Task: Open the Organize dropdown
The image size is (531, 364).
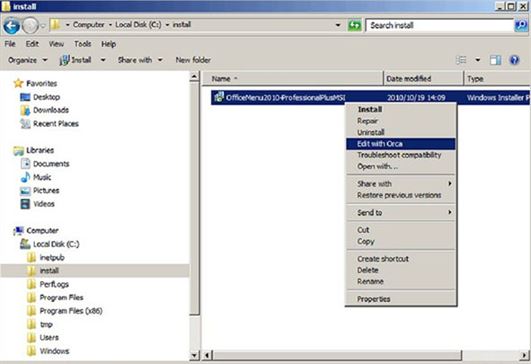Action: point(27,60)
